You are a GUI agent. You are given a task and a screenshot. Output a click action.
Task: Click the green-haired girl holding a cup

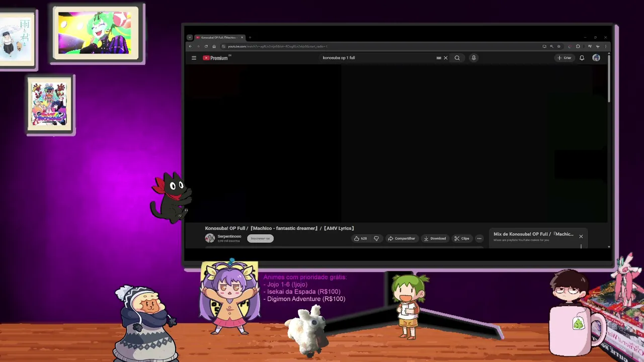pos(409,307)
